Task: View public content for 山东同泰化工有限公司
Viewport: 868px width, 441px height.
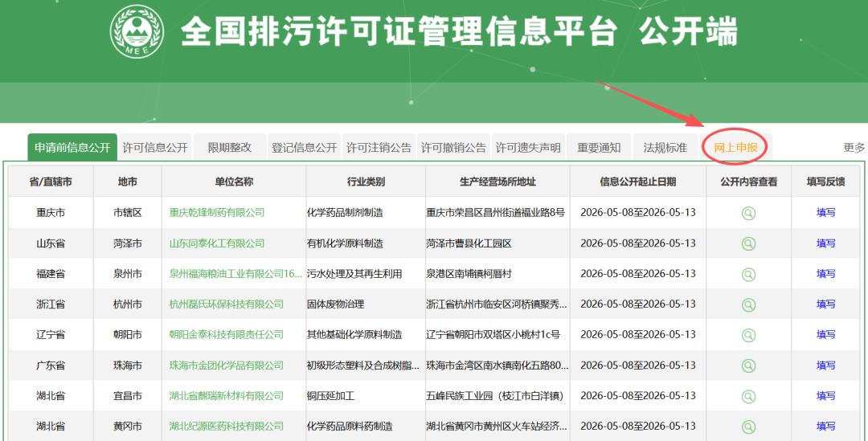Action: point(748,243)
